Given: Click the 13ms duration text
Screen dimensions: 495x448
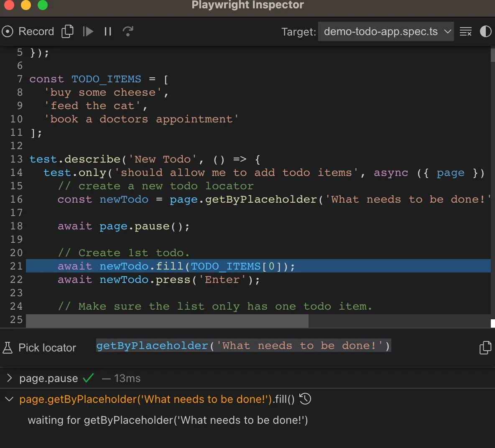Looking at the screenshot, I should [127, 378].
